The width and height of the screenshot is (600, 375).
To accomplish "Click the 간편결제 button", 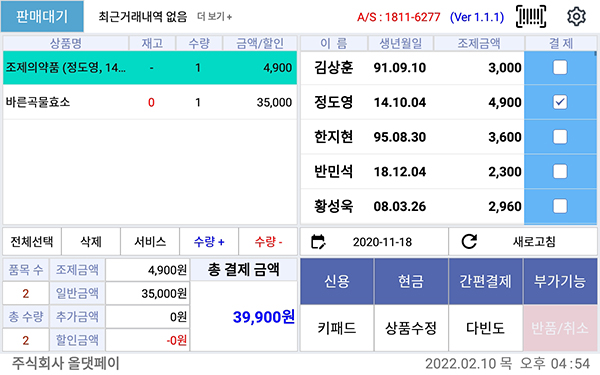I will click(x=485, y=281).
